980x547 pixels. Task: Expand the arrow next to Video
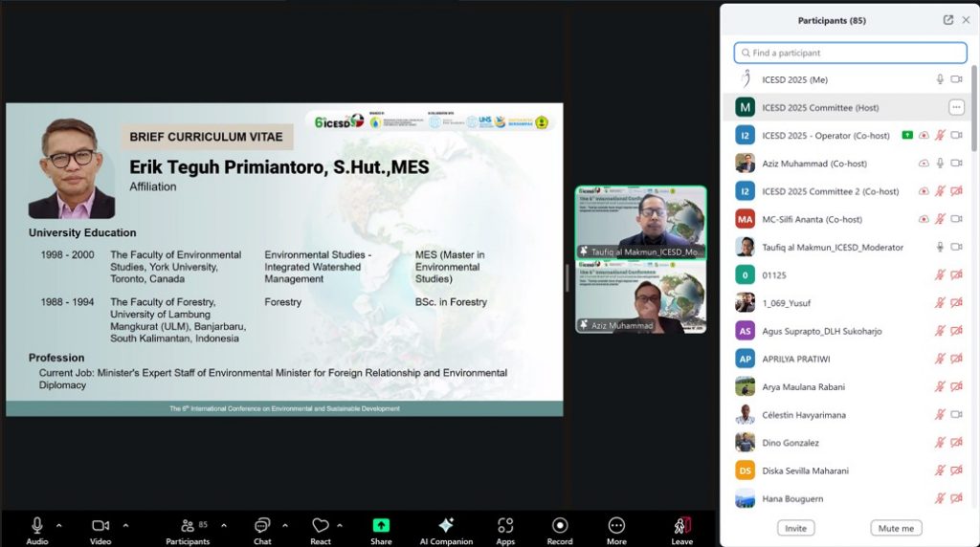pos(125,525)
